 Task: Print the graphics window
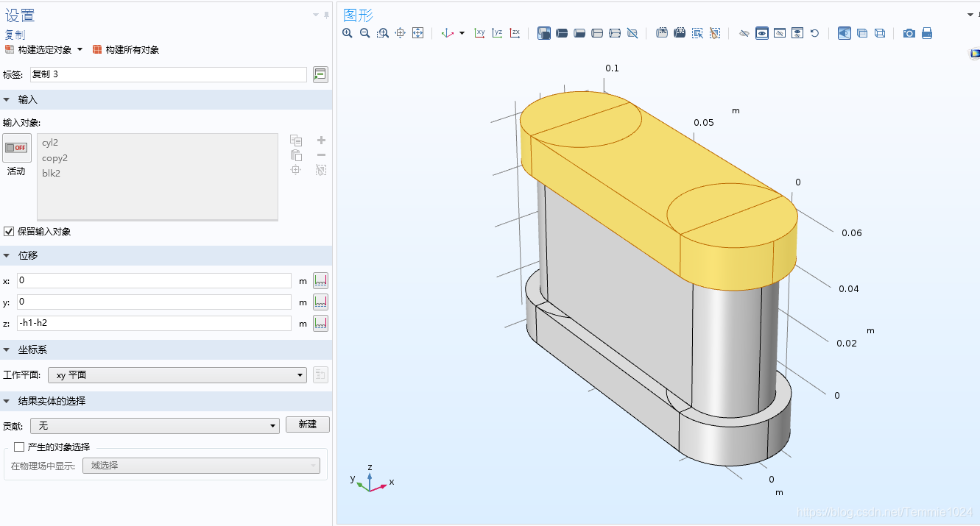pyautogui.click(x=927, y=33)
